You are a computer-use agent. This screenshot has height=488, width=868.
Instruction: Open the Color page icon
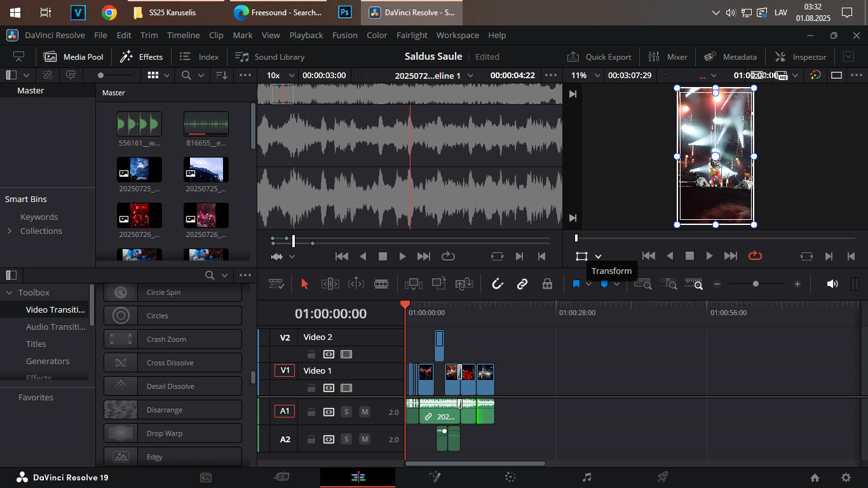[510, 477]
